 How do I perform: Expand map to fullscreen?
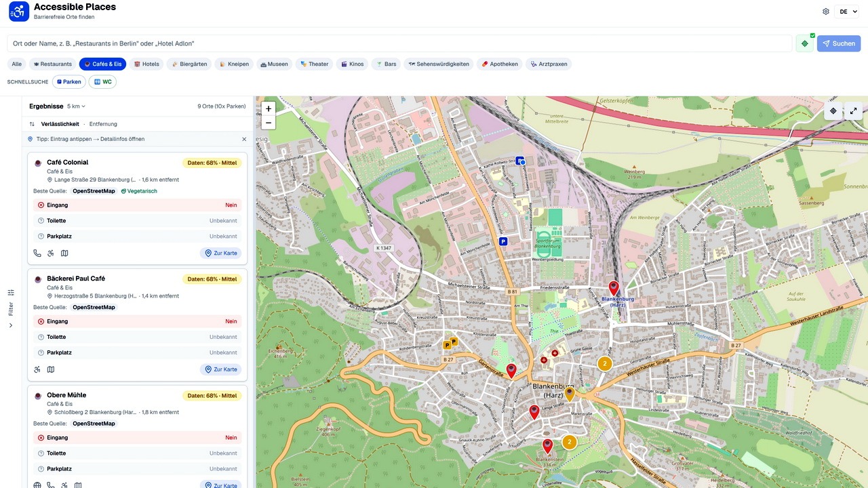click(x=854, y=111)
